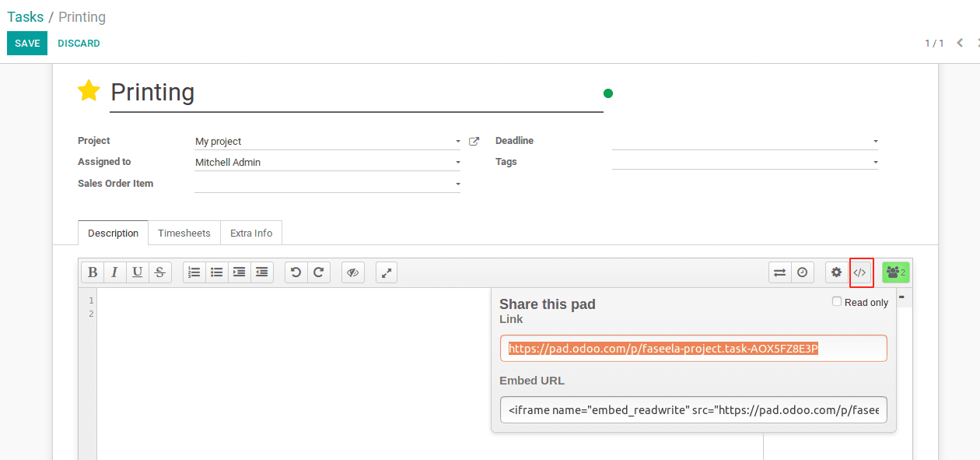This screenshot has width=980, height=460.
Task: Click the Bold formatting icon
Action: [93, 272]
